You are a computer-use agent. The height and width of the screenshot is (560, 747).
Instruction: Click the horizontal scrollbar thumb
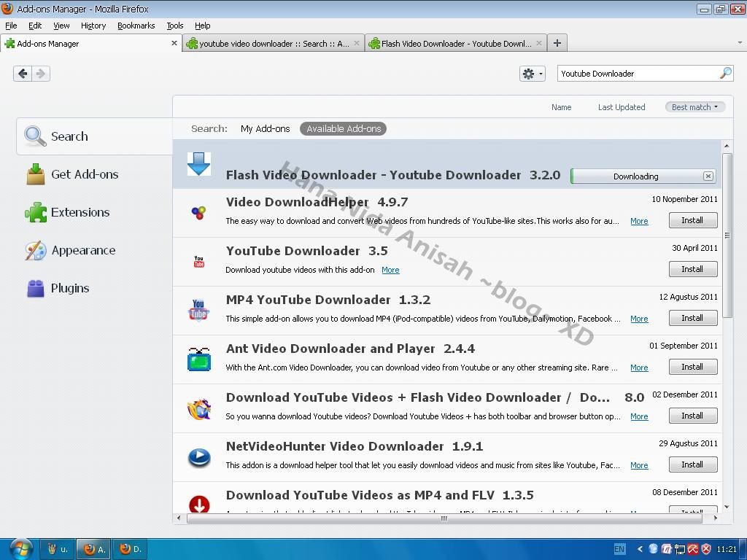[444, 518]
